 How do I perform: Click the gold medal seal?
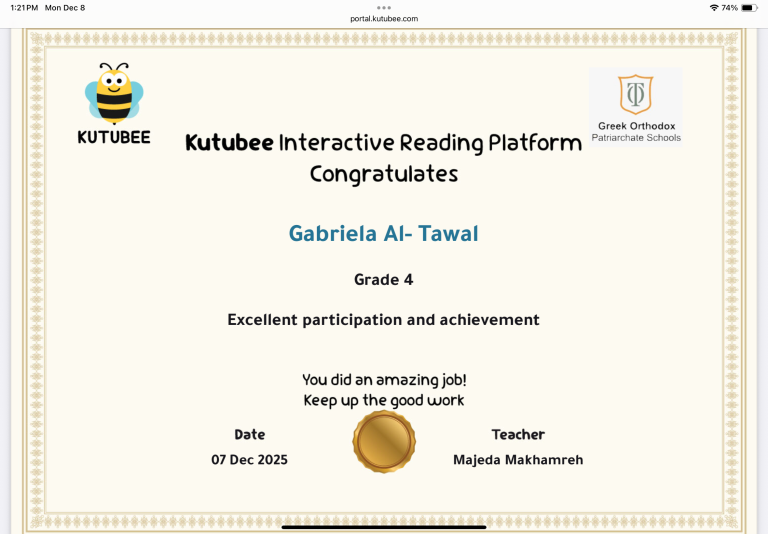pyautogui.click(x=384, y=441)
